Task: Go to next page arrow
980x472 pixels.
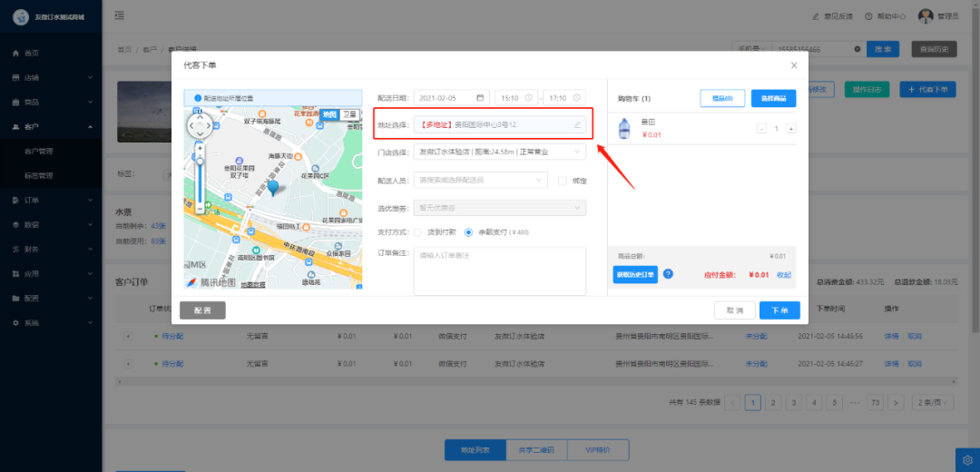Action: click(x=896, y=402)
